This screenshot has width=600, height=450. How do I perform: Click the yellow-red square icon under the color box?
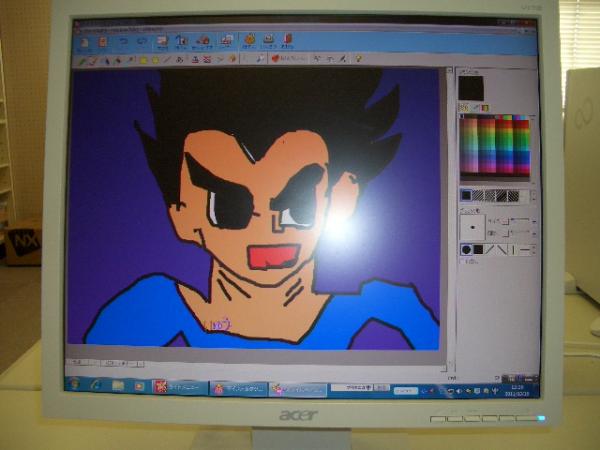[485, 108]
